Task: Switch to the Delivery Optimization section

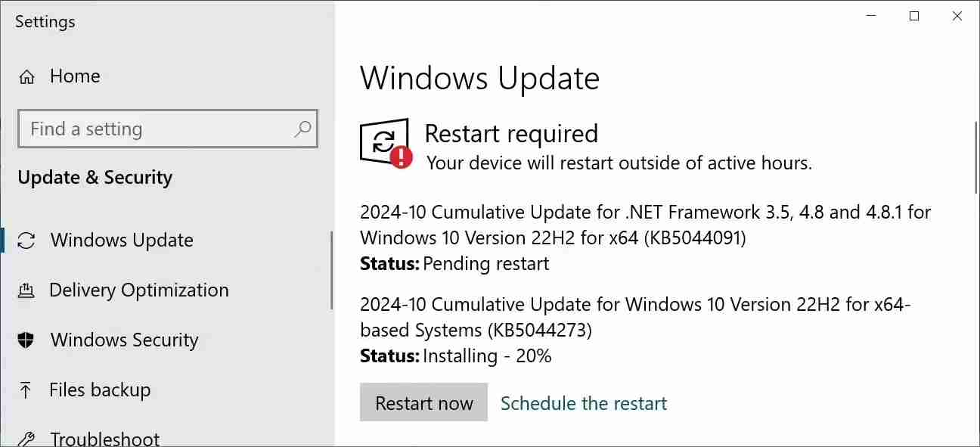Action: pos(138,290)
